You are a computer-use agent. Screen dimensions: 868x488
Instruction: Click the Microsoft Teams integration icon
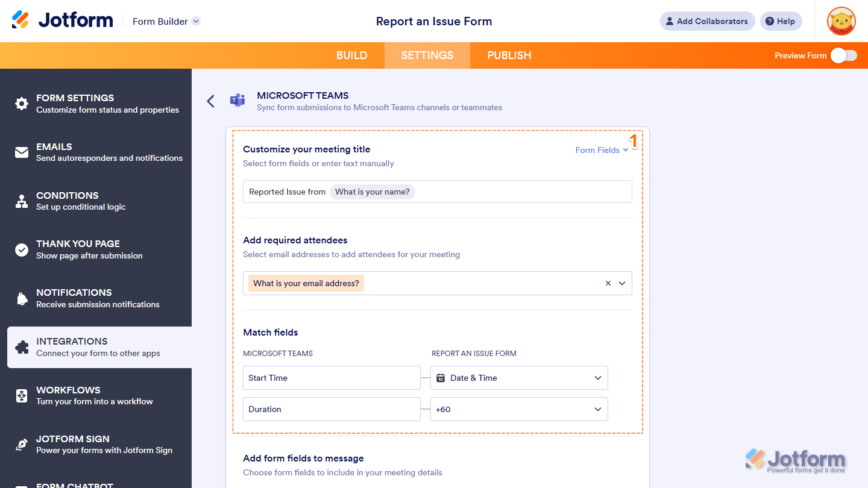pyautogui.click(x=237, y=101)
